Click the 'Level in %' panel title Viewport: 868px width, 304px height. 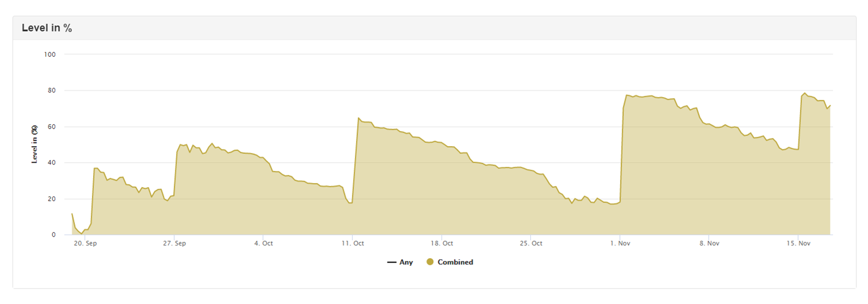point(47,28)
